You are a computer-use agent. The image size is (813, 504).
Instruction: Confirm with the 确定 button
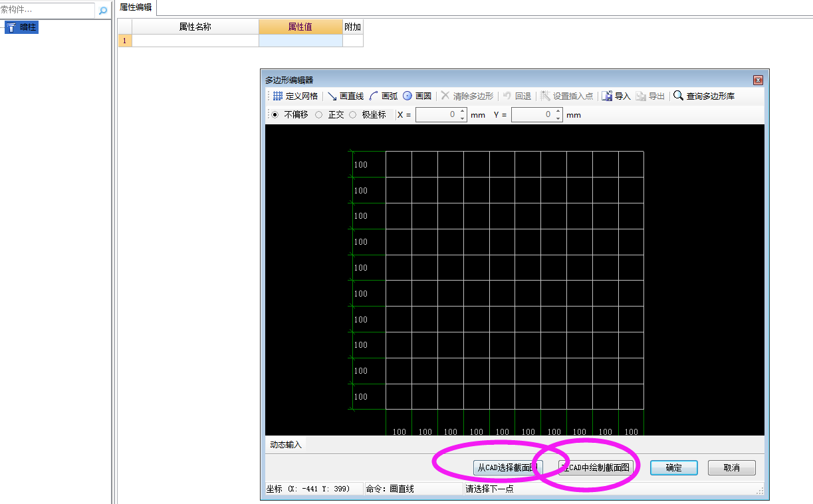(x=674, y=468)
